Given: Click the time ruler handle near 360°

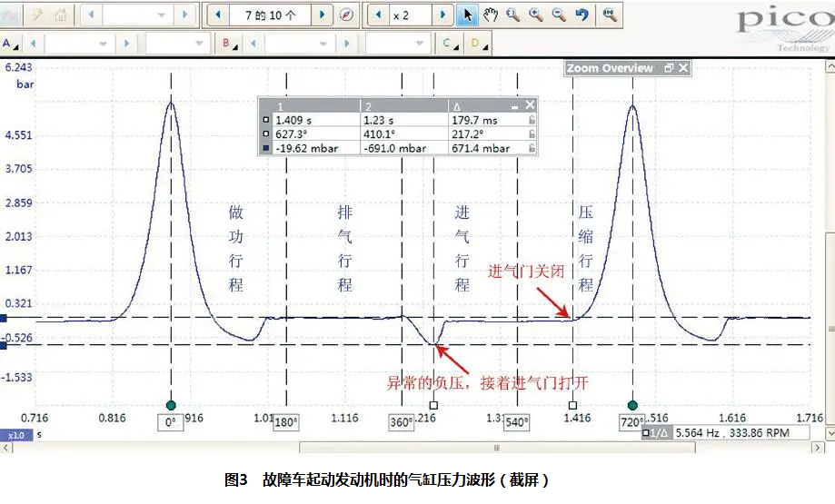Looking at the screenshot, I should [433, 406].
